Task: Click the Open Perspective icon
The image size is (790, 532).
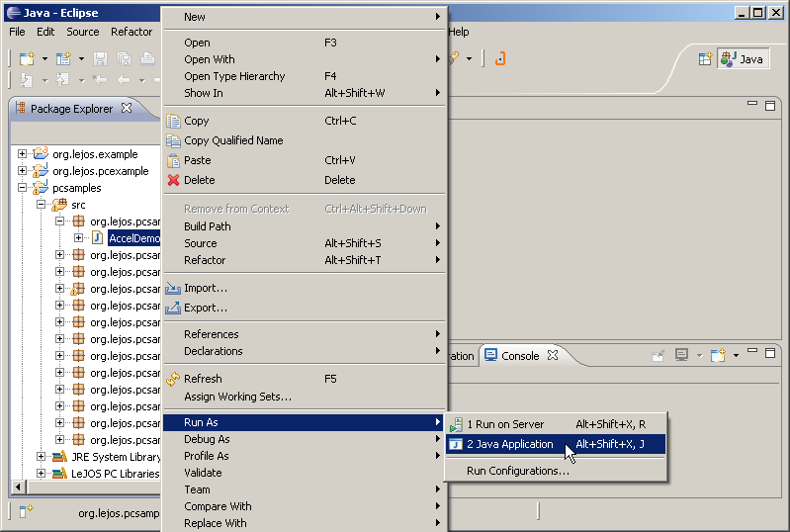Action: (705, 59)
